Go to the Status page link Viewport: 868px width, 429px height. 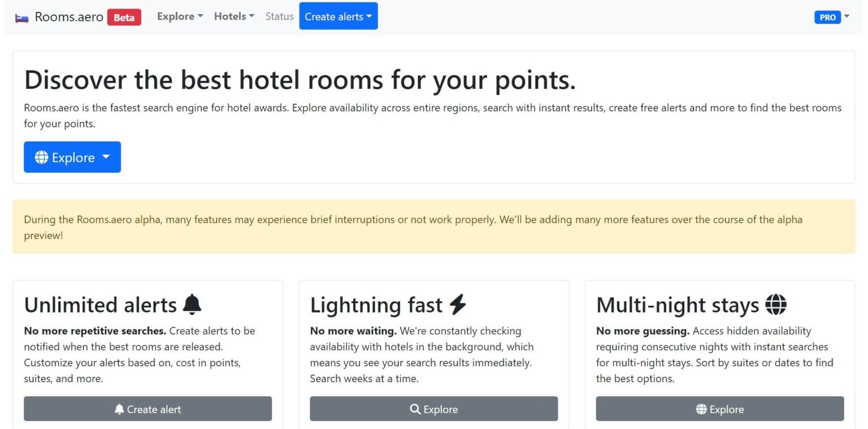[x=280, y=16]
